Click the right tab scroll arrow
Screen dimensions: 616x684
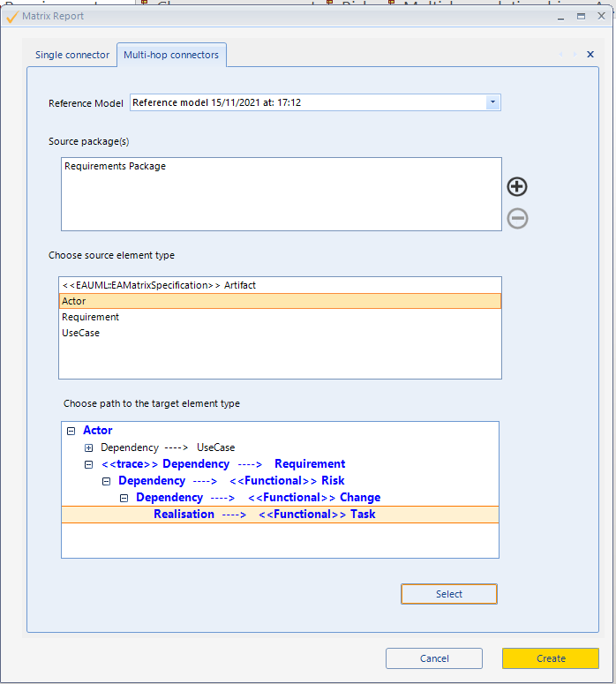click(575, 54)
